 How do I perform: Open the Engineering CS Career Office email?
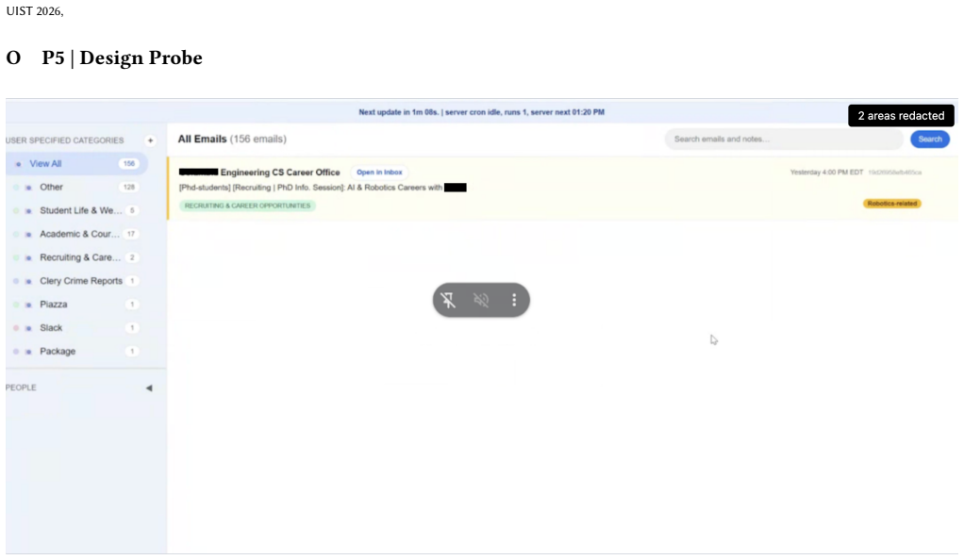562,189
